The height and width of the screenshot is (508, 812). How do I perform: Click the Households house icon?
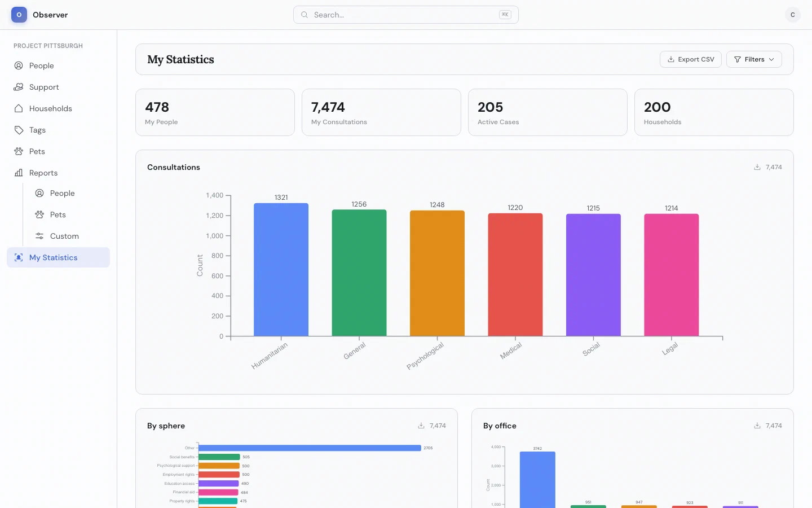point(19,108)
